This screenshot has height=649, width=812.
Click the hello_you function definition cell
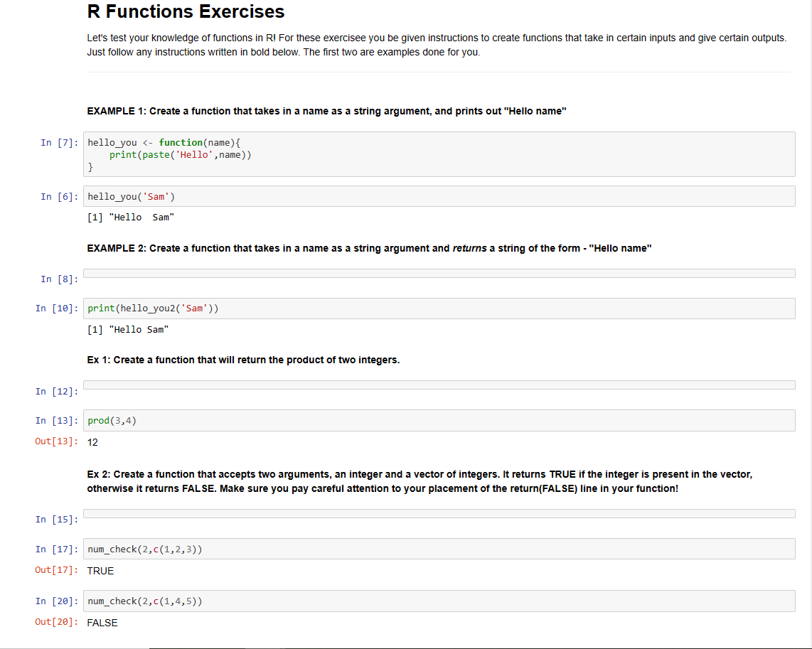(439, 154)
